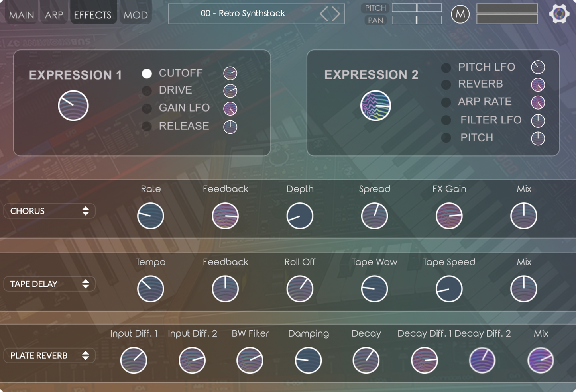
Task: Click the Expression 1 main knob
Action: pyautogui.click(x=73, y=106)
